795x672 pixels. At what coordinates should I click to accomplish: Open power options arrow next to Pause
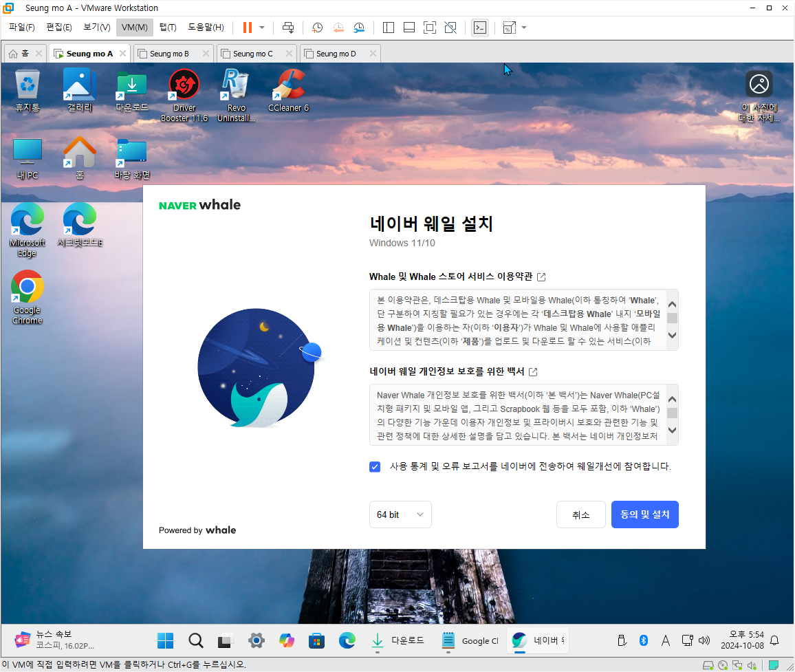(x=262, y=28)
